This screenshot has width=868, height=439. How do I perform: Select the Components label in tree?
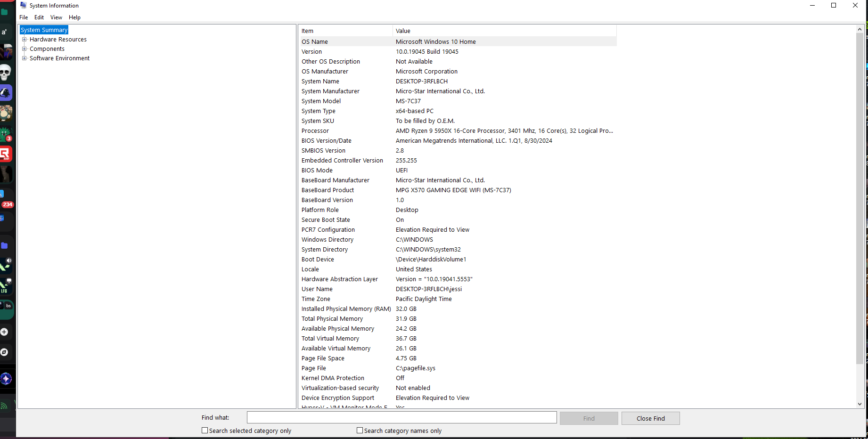click(x=47, y=49)
